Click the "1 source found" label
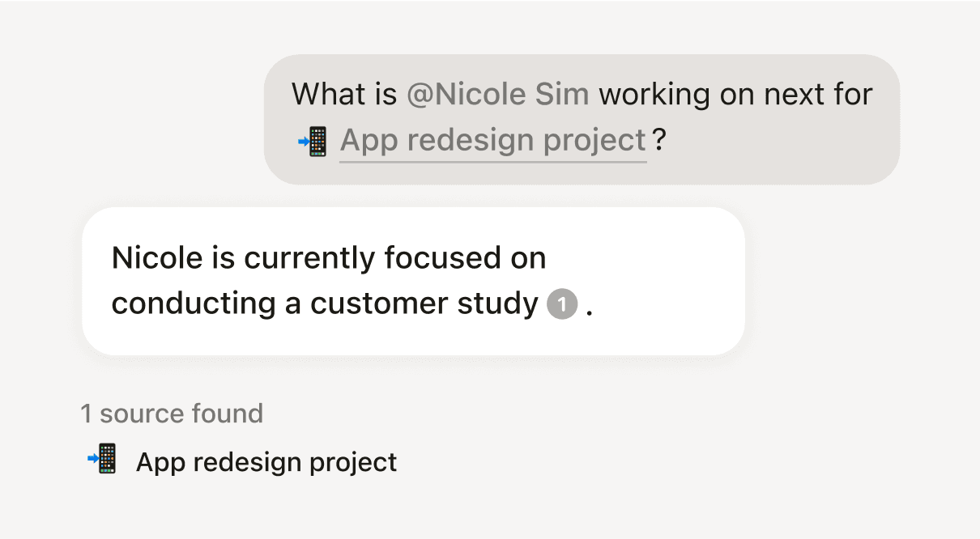980x539 pixels. click(172, 414)
